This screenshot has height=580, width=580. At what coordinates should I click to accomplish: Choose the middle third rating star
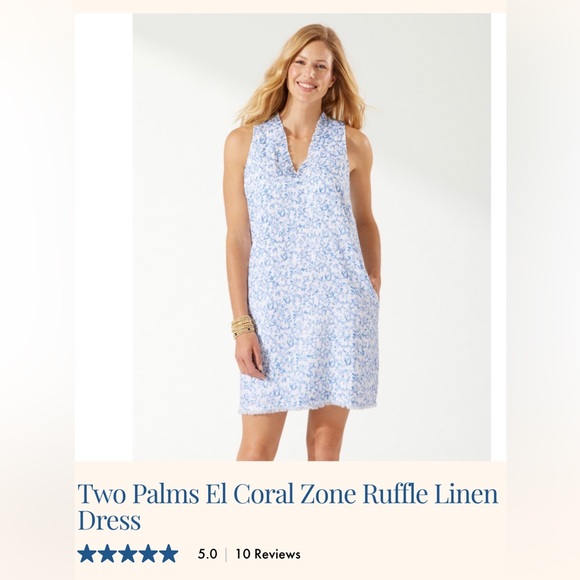[x=128, y=554]
